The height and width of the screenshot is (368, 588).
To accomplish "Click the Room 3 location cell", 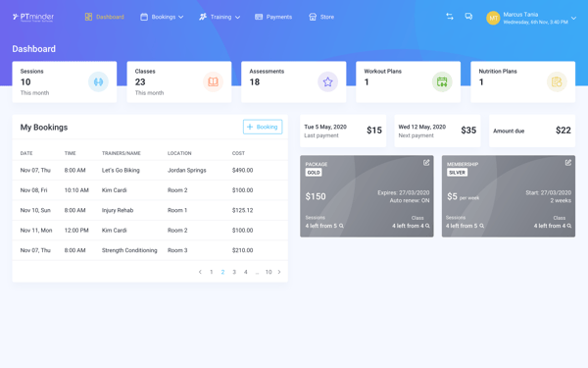I will [x=177, y=250].
